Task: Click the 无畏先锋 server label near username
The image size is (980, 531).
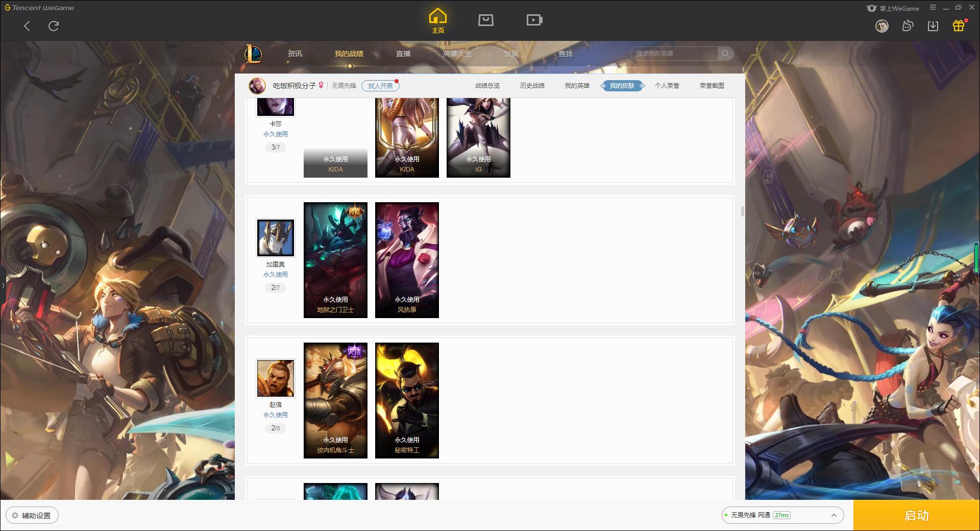Action: 344,86
